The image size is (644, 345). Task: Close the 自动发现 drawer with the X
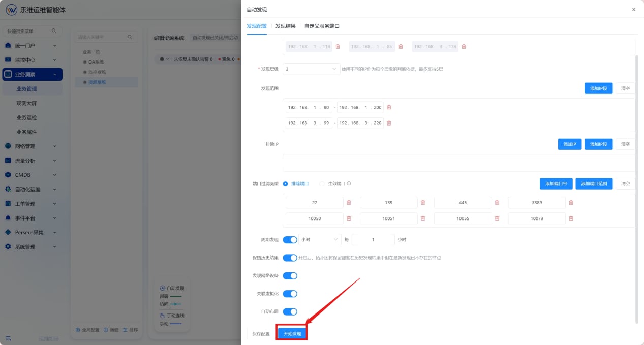(633, 9)
